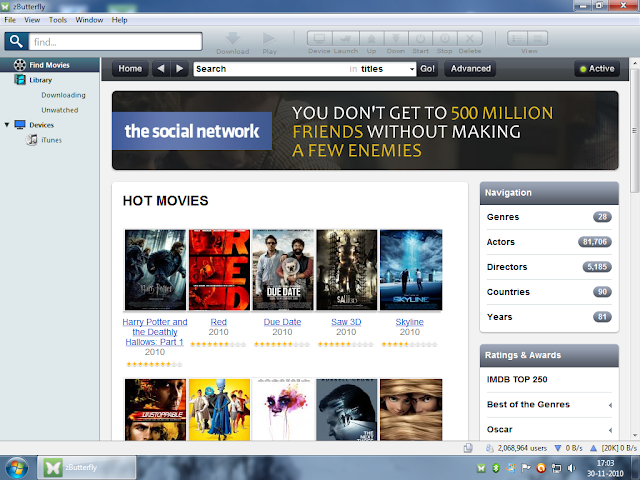Browse Actors in Navigation

(549, 242)
